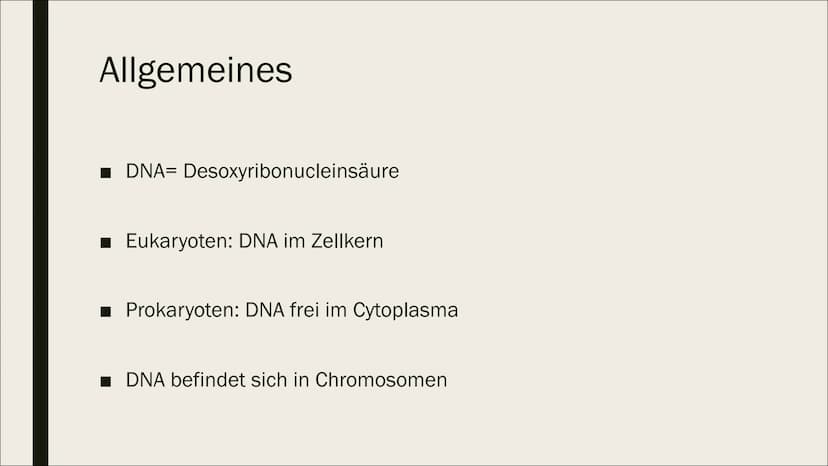Click the black vertical bar on left edge
The image size is (828, 466).
tap(40, 233)
